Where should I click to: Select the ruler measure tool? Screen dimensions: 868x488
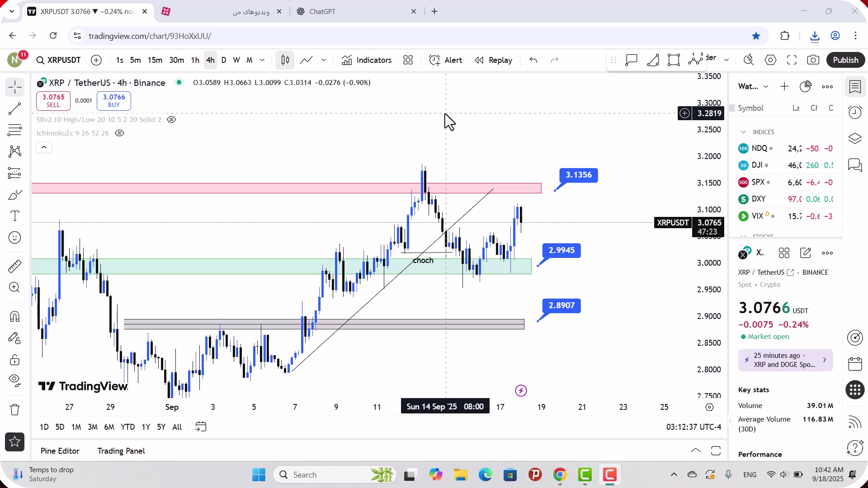pos(15,266)
